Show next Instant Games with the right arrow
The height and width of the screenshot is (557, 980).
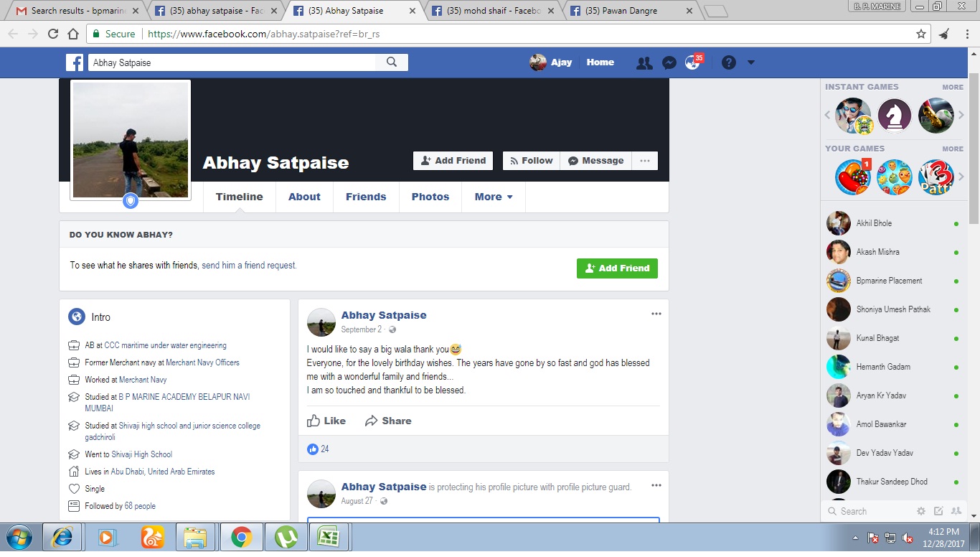click(961, 115)
